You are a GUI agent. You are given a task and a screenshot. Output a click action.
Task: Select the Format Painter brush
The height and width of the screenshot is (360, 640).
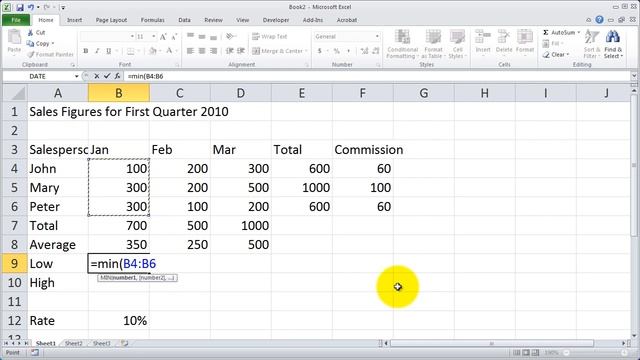(50, 54)
